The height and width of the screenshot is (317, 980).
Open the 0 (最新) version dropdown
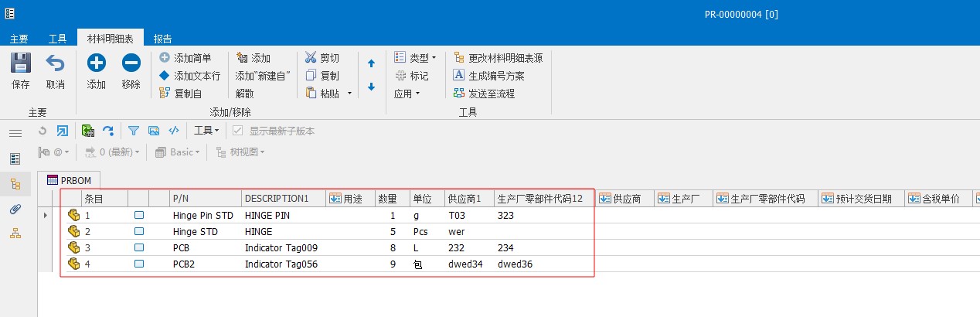coord(113,152)
